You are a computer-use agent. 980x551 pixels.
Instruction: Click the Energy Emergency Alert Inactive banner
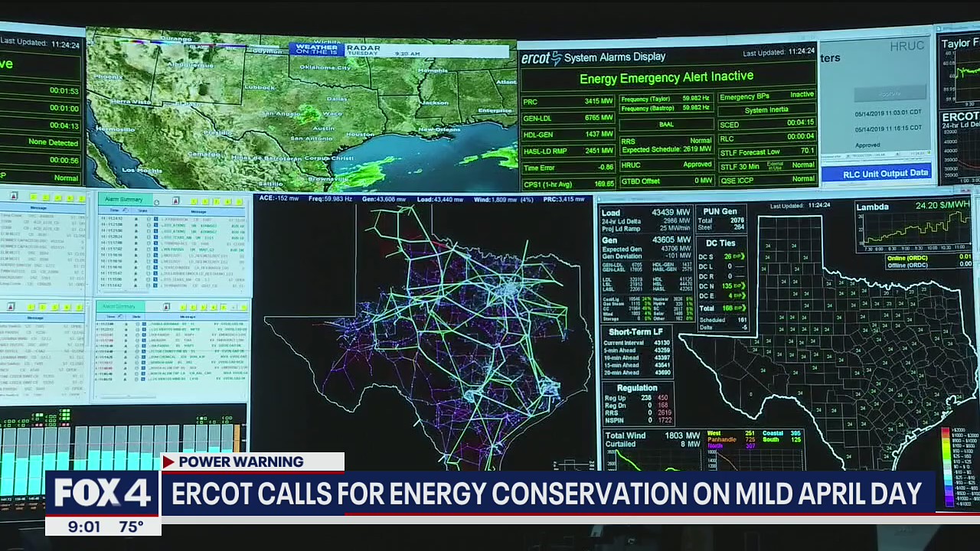click(x=668, y=77)
